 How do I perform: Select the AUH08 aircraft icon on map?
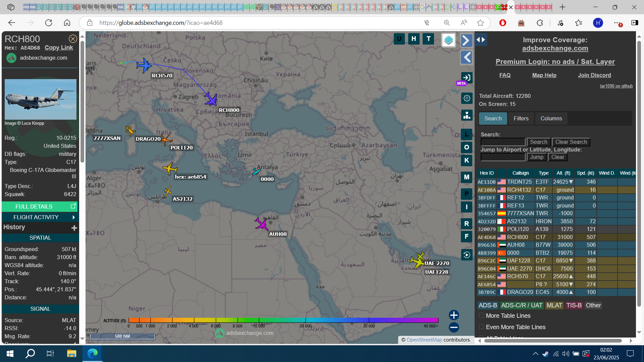[x=261, y=224]
